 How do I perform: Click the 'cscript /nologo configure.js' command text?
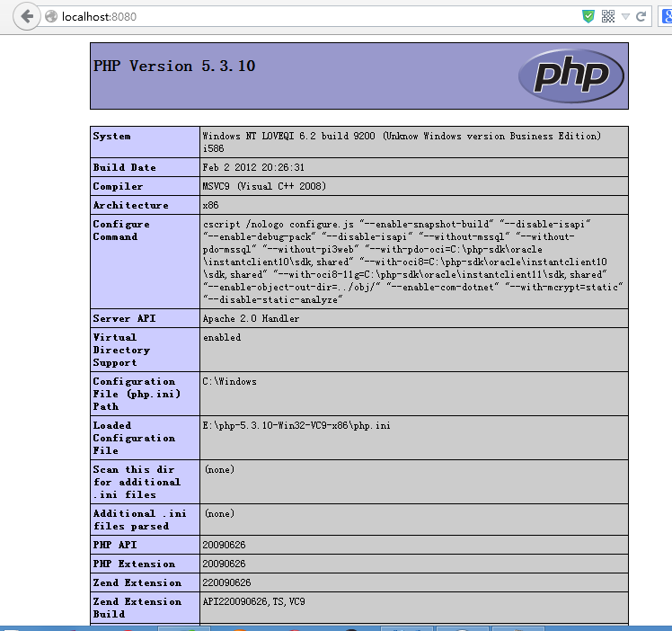click(279, 224)
